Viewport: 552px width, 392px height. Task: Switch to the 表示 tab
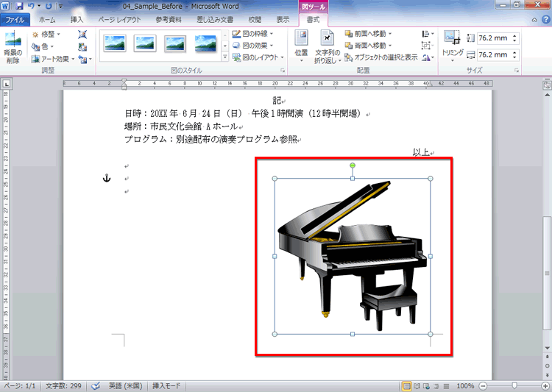(x=283, y=20)
